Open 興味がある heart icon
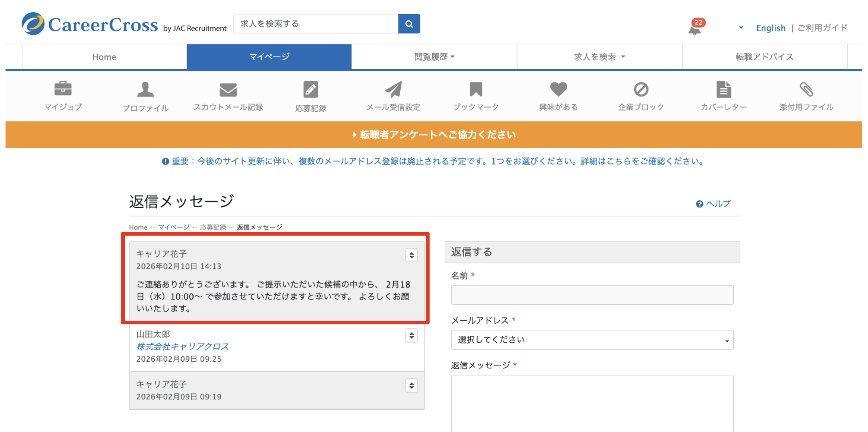This screenshot has width=868, height=432. tap(558, 89)
